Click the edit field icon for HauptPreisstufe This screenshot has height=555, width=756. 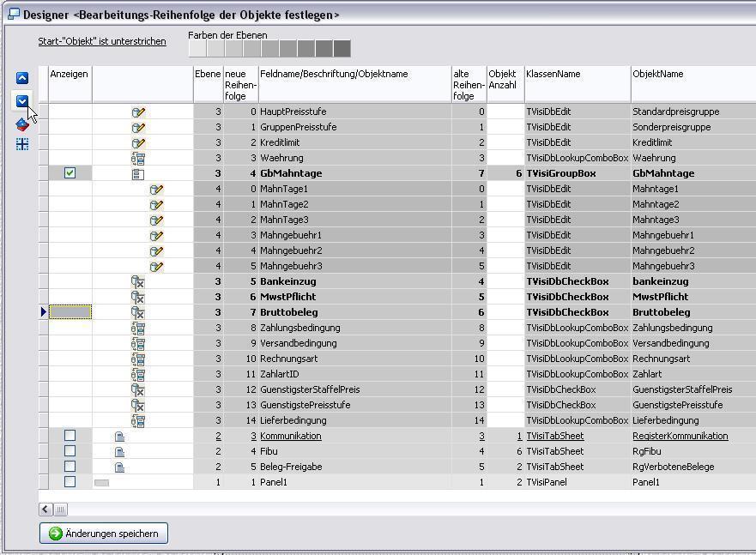pyautogui.click(x=138, y=112)
